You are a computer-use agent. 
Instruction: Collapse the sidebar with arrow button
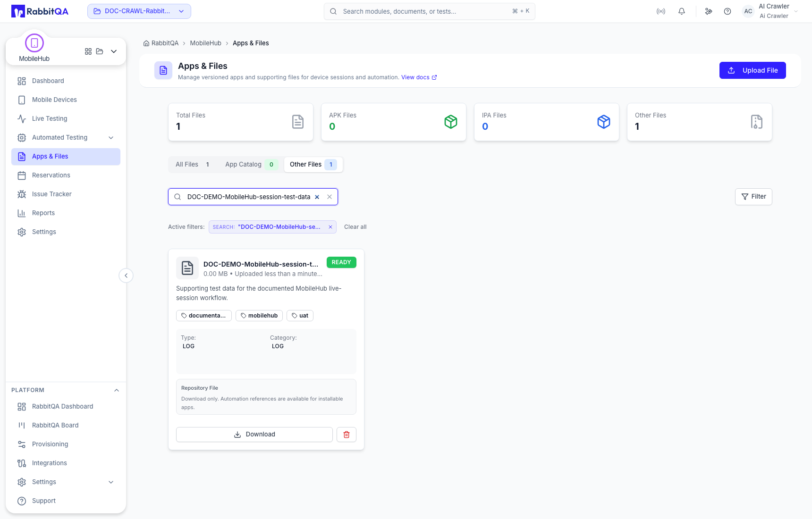[x=126, y=276]
